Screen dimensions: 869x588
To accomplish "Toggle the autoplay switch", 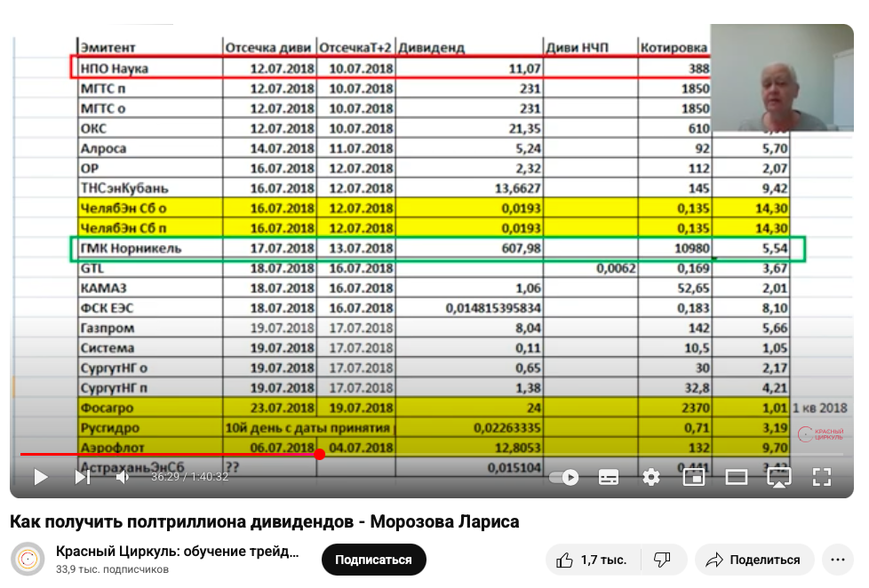I will (x=563, y=477).
